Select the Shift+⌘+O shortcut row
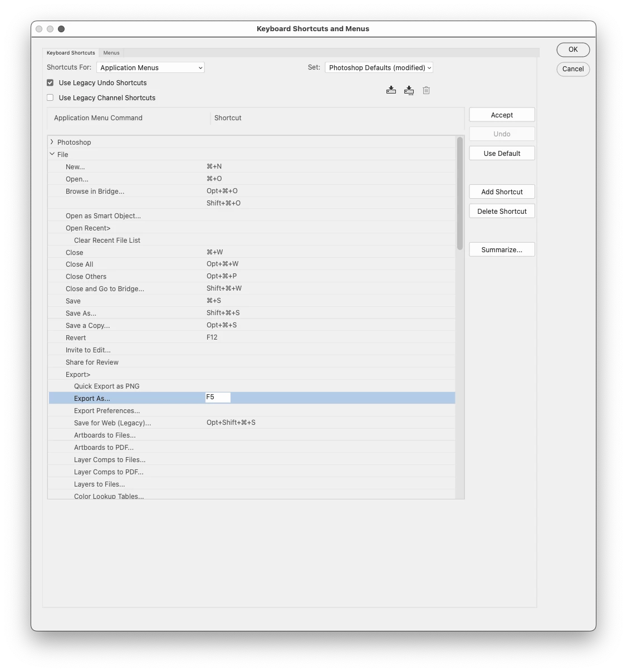This screenshot has height=672, width=627. 252,203
